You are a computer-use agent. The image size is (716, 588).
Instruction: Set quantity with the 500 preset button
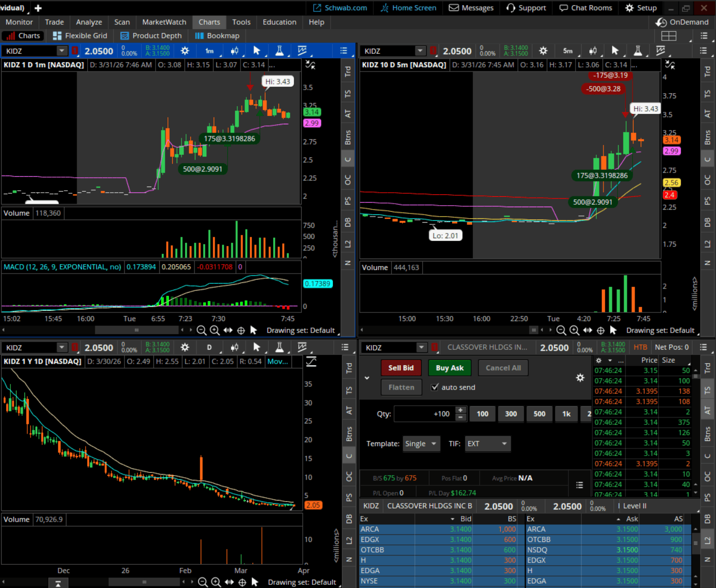click(x=539, y=414)
